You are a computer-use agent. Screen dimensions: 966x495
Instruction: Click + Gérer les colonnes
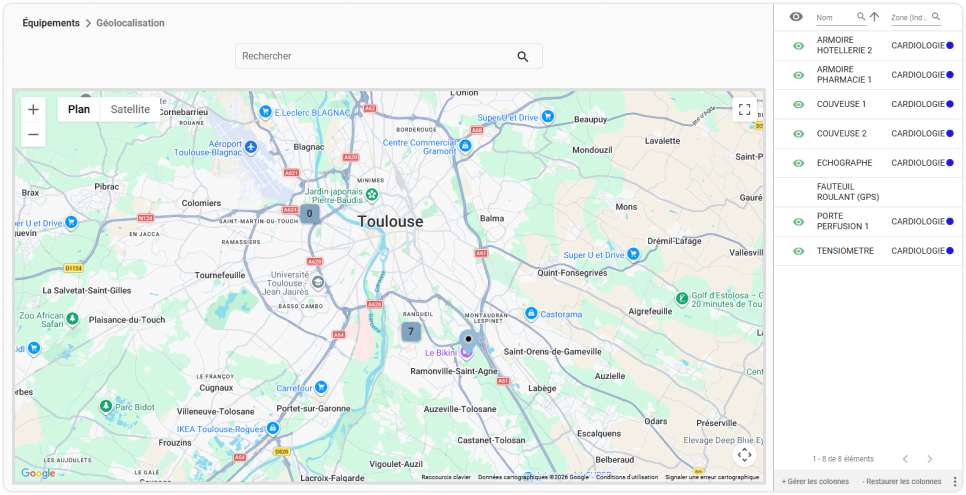(x=815, y=481)
